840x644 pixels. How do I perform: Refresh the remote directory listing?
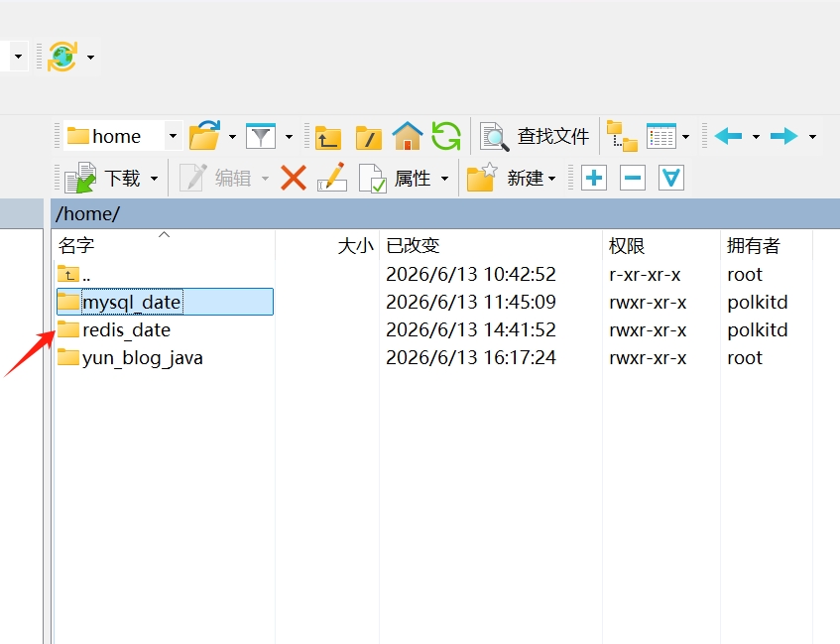coord(445,136)
